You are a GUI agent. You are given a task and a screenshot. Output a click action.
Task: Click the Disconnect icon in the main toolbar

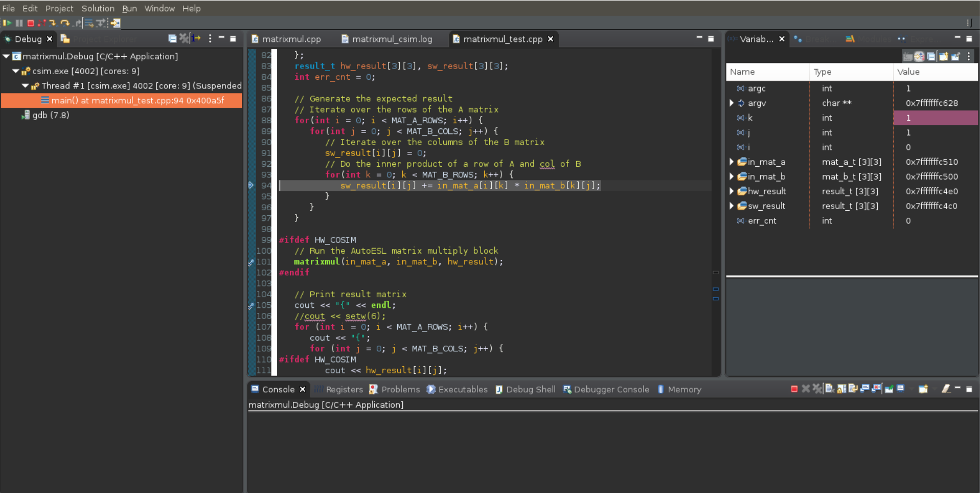pos(41,23)
